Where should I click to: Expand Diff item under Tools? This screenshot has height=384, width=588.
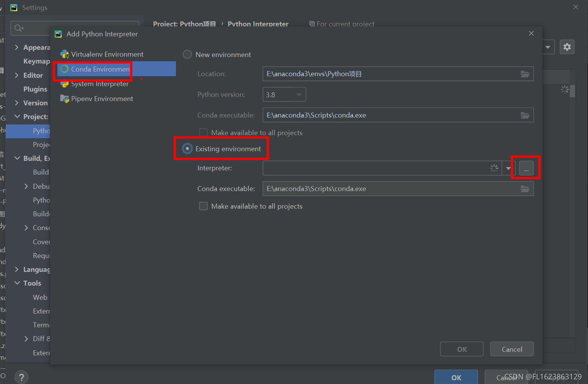[26, 338]
